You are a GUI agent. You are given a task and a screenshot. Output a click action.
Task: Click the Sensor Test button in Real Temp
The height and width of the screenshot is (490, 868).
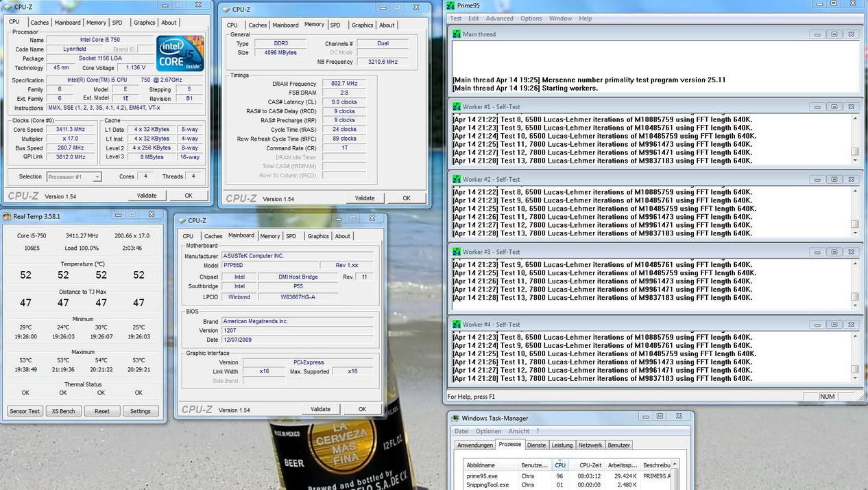coord(25,411)
